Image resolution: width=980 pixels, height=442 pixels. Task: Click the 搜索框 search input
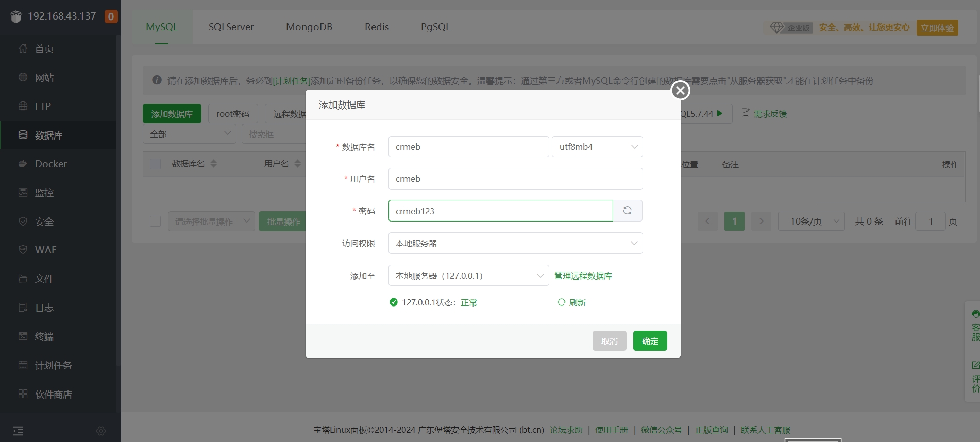pos(274,134)
